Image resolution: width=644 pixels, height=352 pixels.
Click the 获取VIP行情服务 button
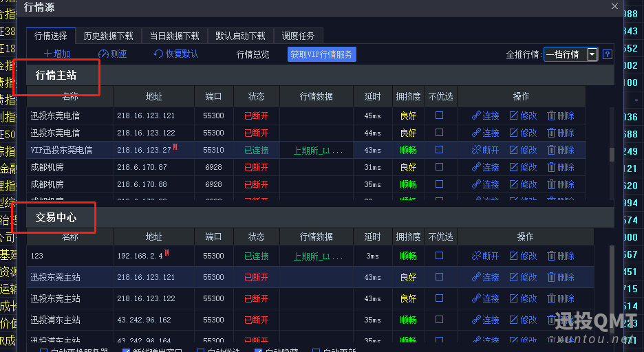tap(321, 54)
